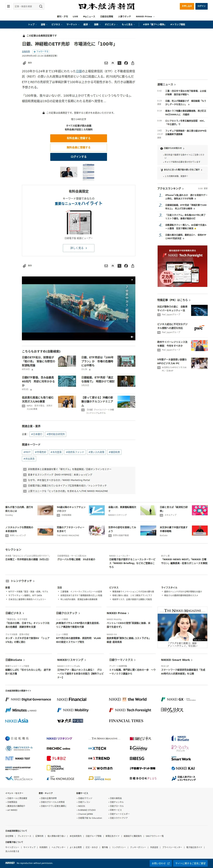Share to X using bottom icon
The width and height of the screenshot is (213, 868).
point(119,266)
